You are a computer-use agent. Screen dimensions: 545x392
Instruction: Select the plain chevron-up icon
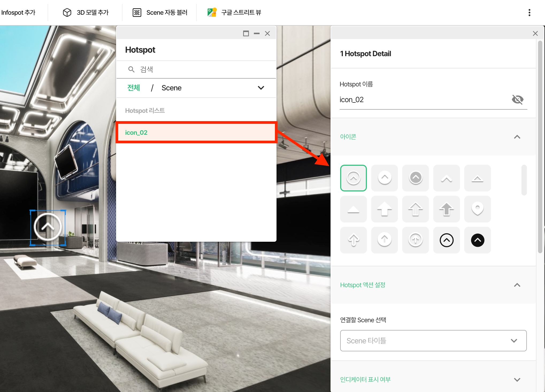point(446,178)
